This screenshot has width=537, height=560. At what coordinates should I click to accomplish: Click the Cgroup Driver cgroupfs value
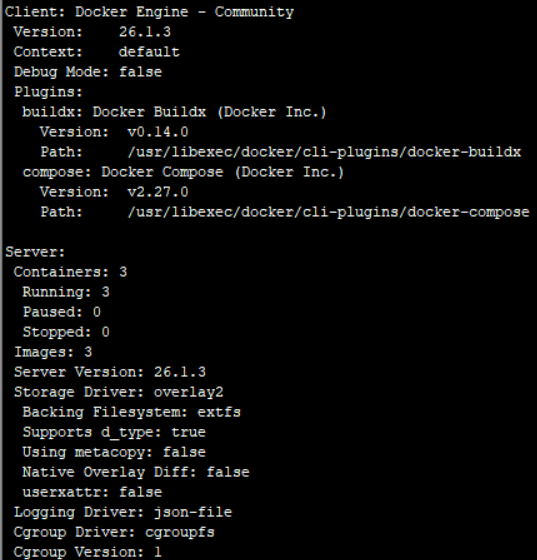(180, 532)
